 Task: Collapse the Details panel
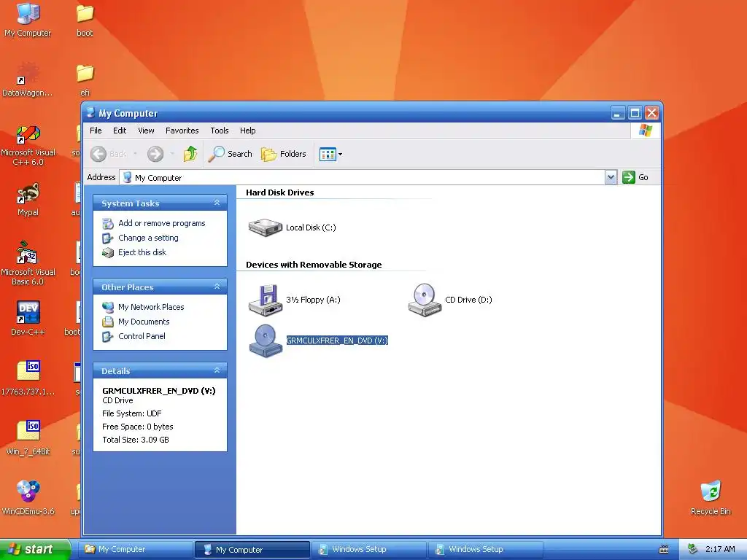click(x=217, y=370)
